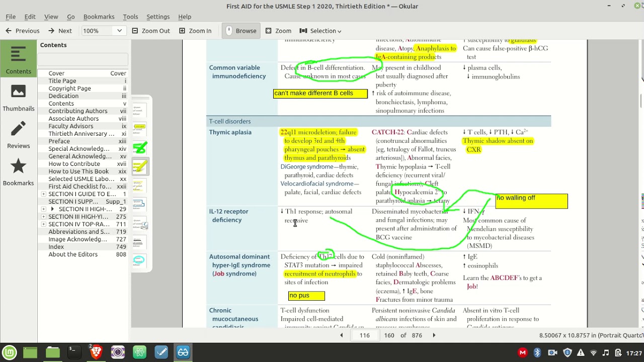Open the Tools menu

click(x=130, y=17)
